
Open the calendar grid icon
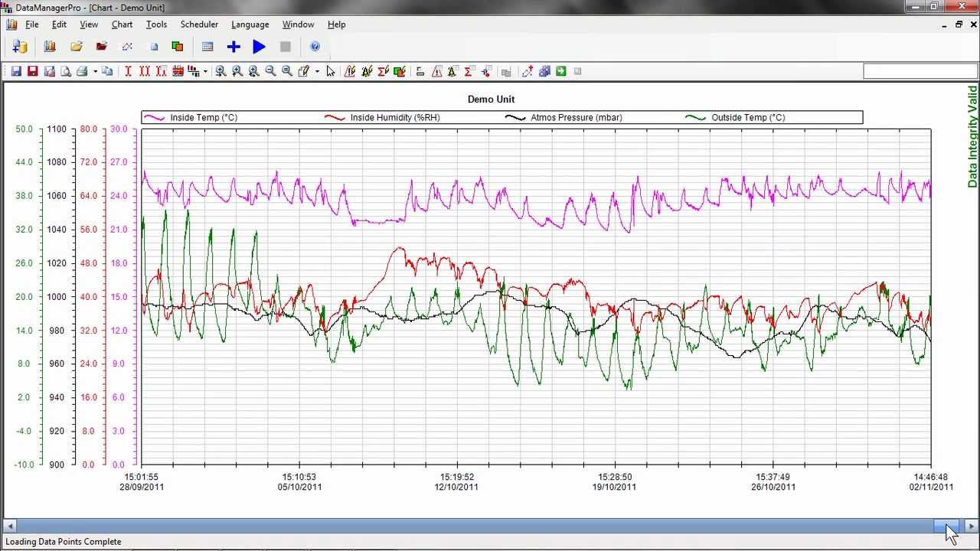tap(207, 47)
